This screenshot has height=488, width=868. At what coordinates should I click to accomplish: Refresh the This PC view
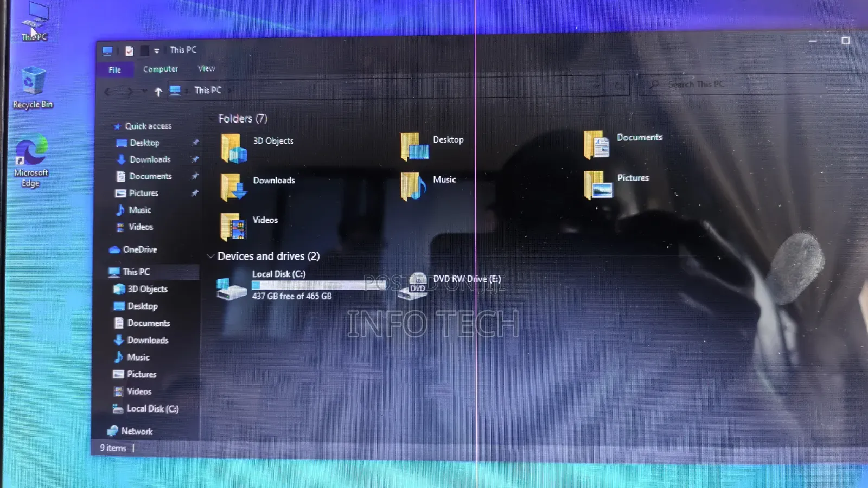click(618, 86)
